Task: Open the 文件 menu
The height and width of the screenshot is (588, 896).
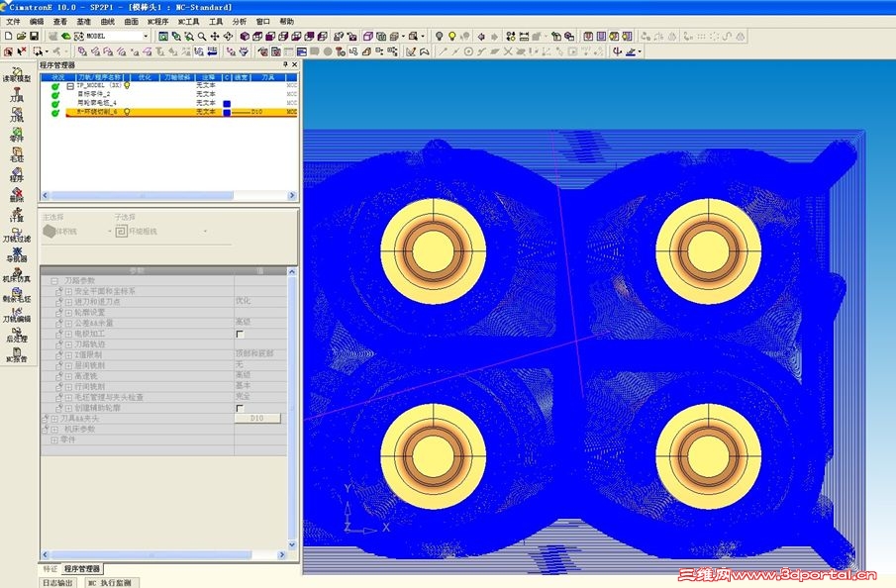Action: tap(13, 21)
